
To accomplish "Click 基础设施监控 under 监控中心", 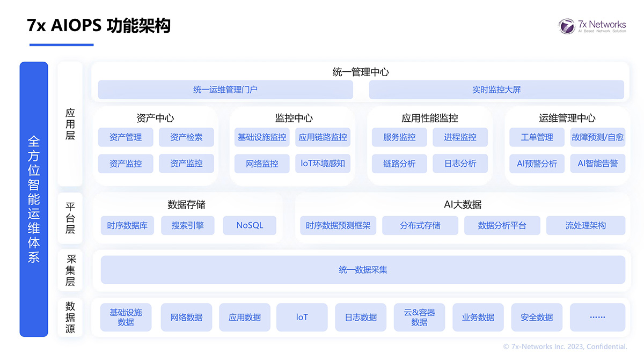I will pos(262,137).
